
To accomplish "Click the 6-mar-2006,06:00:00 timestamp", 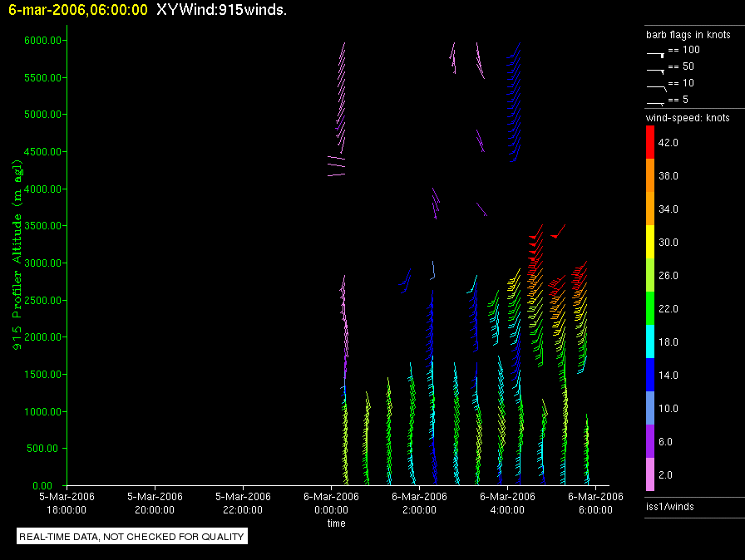I will coord(78,10).
